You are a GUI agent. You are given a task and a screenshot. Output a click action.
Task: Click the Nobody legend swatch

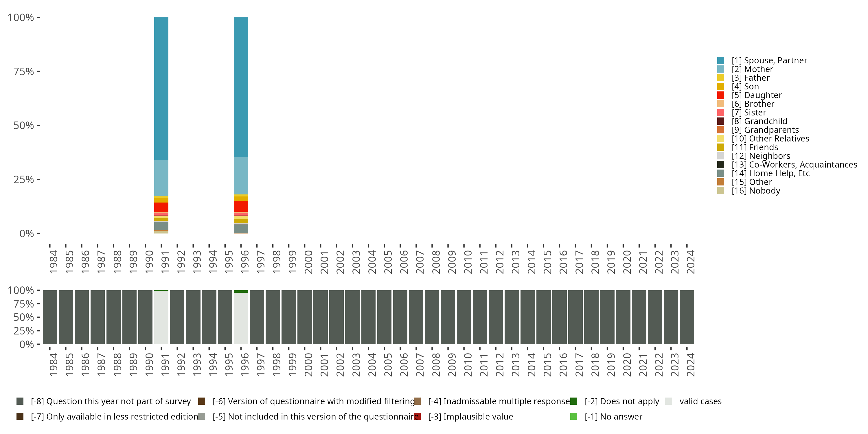(720, 191)
